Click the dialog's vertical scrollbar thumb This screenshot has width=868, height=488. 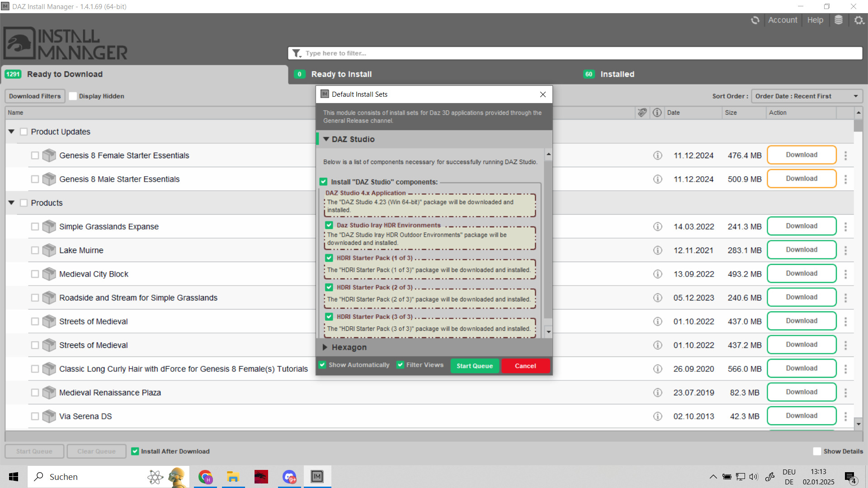click(x=548, y=239)
